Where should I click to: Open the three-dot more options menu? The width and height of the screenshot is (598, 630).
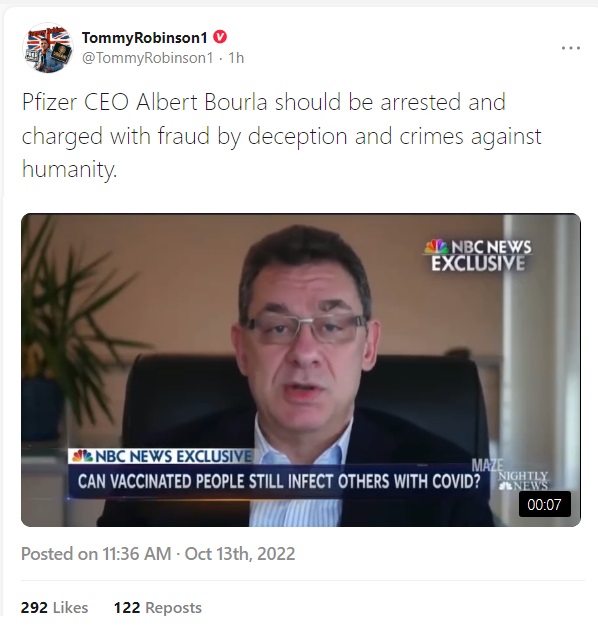point(571,48)
